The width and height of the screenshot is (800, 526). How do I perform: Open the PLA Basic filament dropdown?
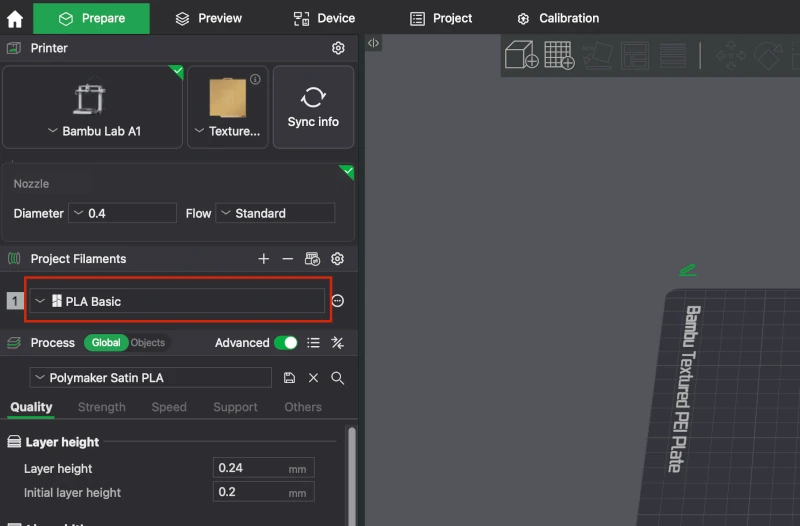click(177, 301)
